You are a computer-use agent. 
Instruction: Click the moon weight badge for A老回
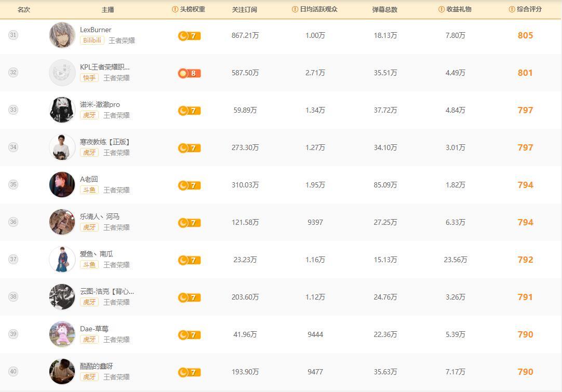pos(189,185)
